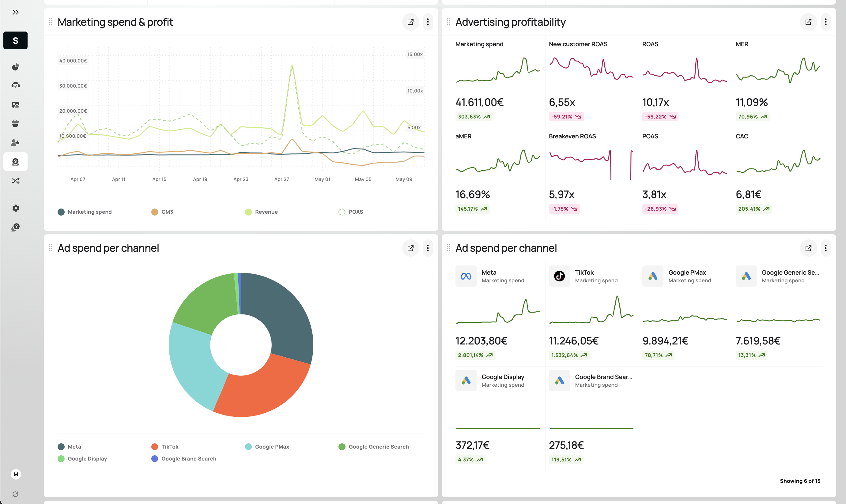Toggle POAS series in legend
Screen dimensions: 846x504
(351, 212)
